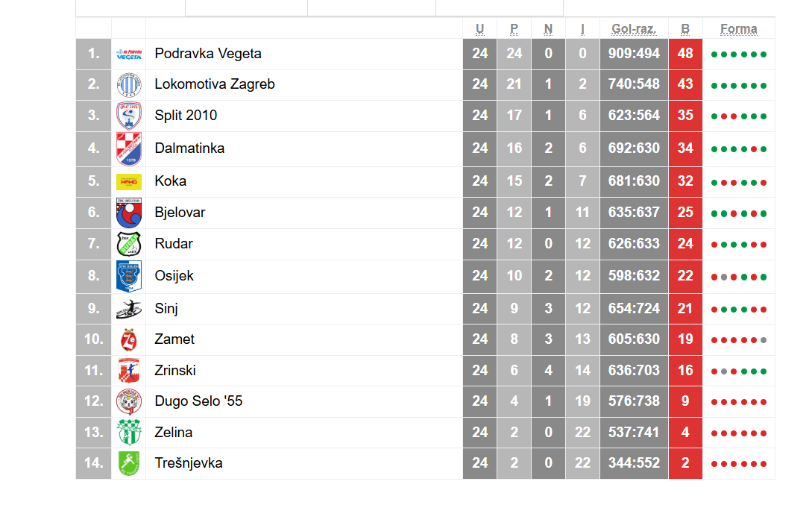The image size is (812, 505).
Task: Click the yellow Koka team logo
Action: [x=129, y=182]
